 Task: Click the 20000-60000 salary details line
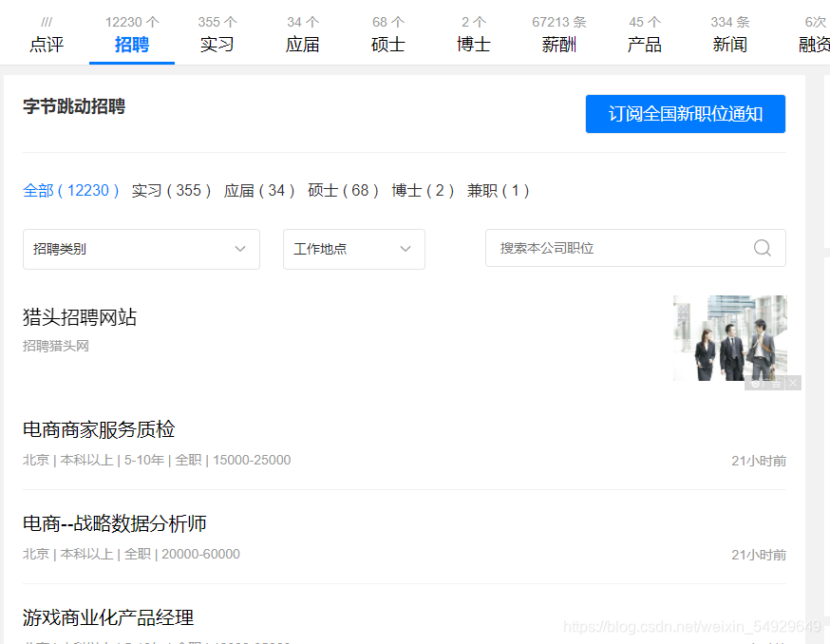(131, 554)
